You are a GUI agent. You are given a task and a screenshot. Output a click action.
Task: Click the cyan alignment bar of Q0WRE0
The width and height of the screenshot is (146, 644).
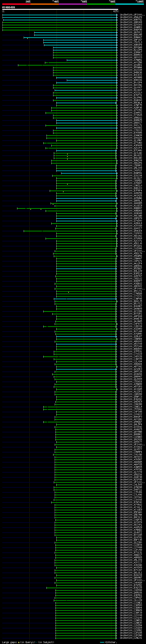click(x=60, y=27)
